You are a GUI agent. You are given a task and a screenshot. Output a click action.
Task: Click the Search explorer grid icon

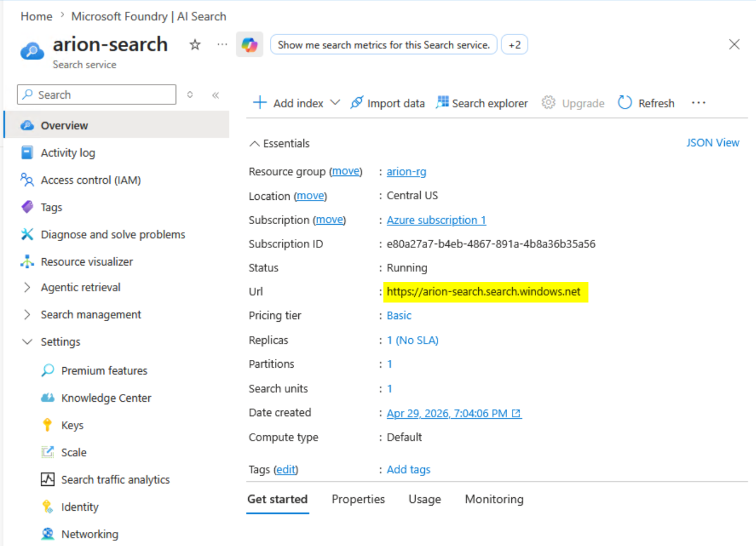point(442,102)
